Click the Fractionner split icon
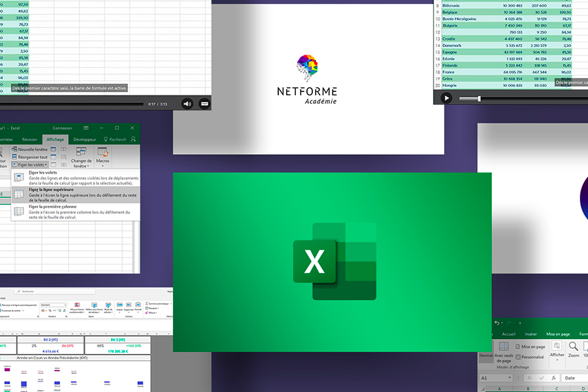Image resolution: width=588 pixels, height=392 pixels. tap(54, 150)
